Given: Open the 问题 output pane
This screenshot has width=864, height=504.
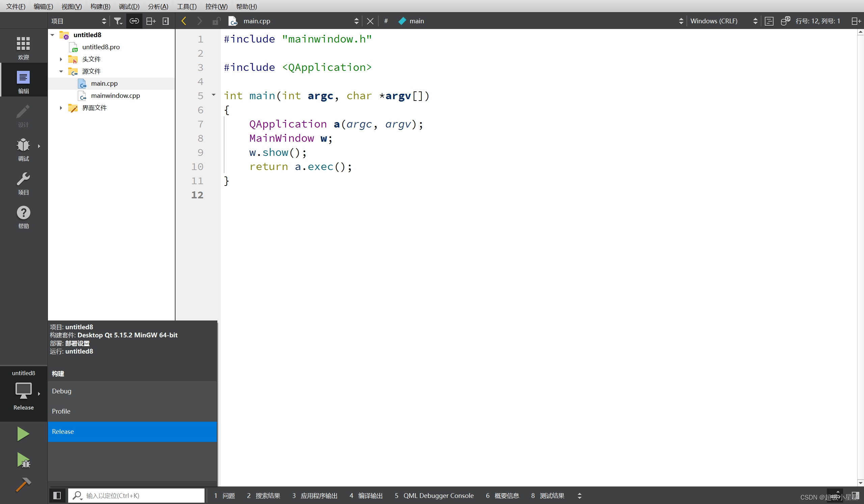Looking at the screenshot, I should (x=224, y=496).
